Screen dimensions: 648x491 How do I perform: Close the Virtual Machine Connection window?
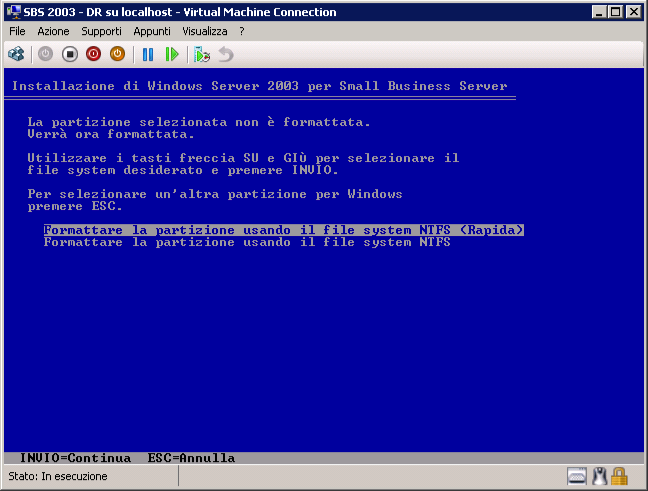coord(633,12)
